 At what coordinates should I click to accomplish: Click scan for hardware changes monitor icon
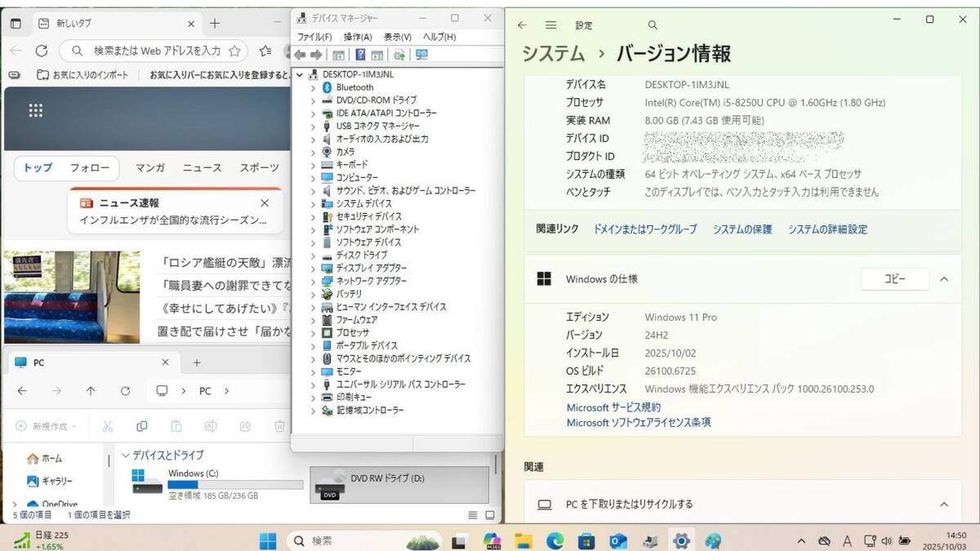point(421,55)
